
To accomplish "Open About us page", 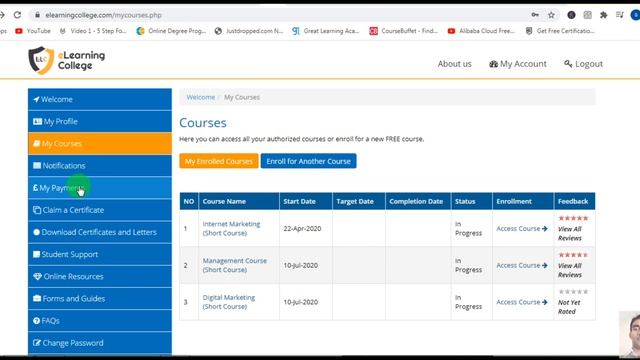I will pos(454,64).
